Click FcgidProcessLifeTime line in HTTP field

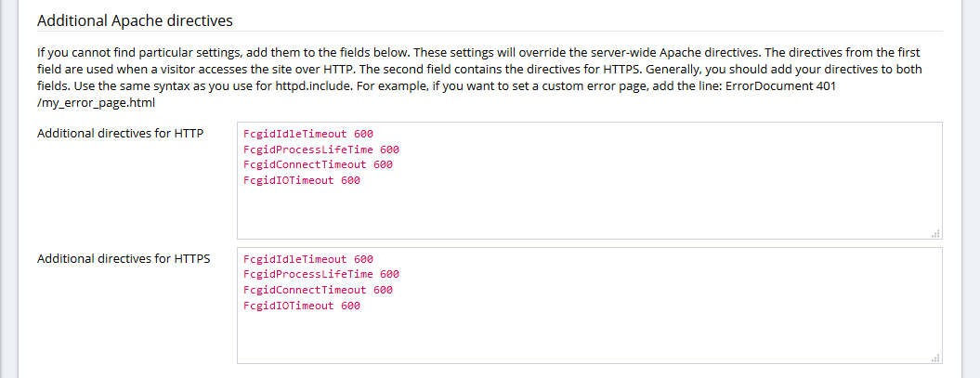(320, 150)
